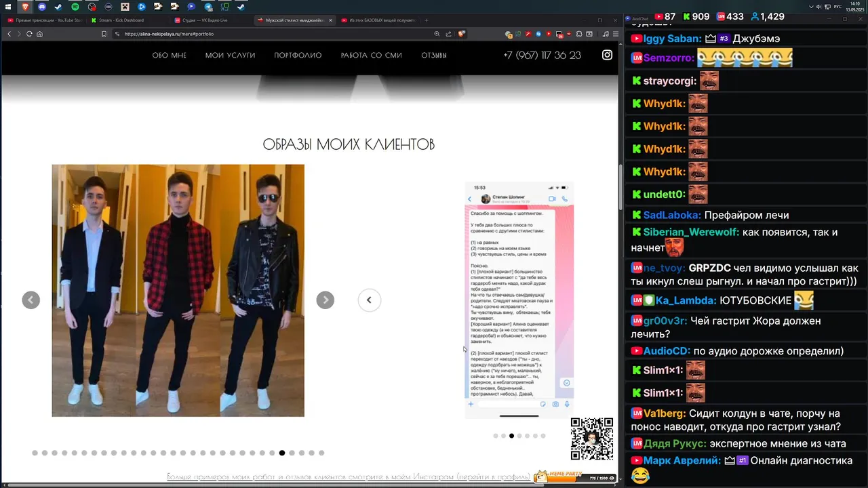868x488 pixels.
Task: Select the Марк Аврелий chat message
Action: 745,468
